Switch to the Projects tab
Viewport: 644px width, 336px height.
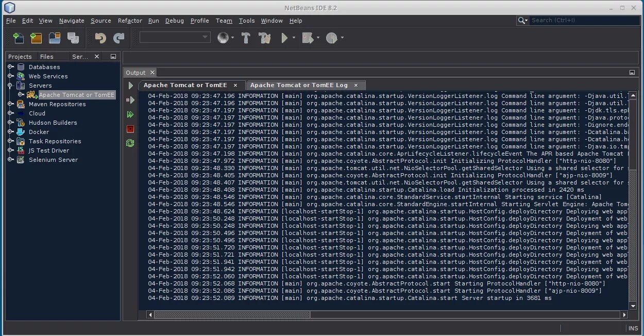(x=20, y=57)
